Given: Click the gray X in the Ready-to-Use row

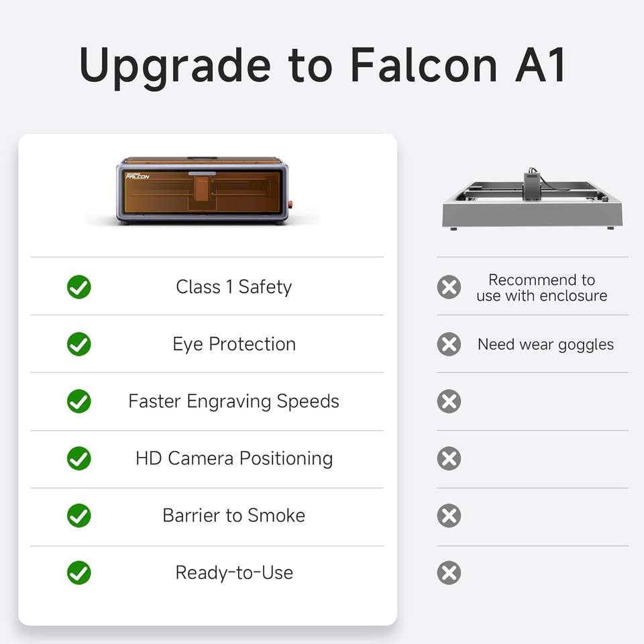Looking at the screenshot, I should point(449,573).
